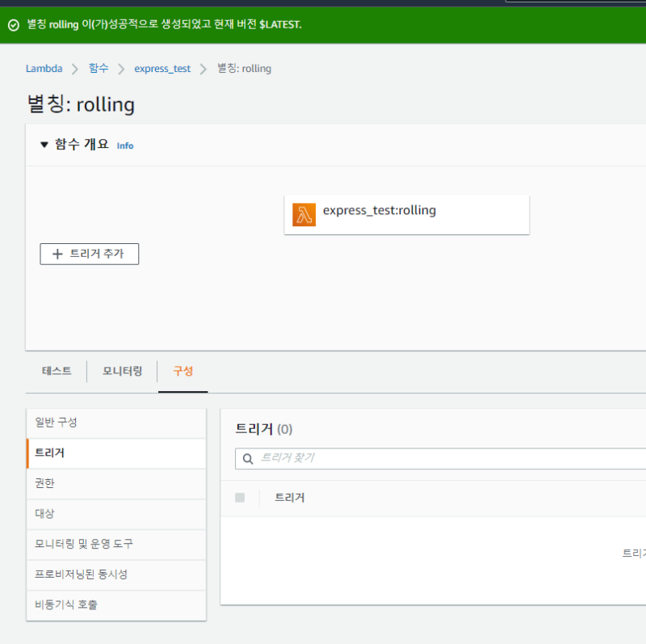Click the plus icon on 트리거 추가

(x=57, y=254)
